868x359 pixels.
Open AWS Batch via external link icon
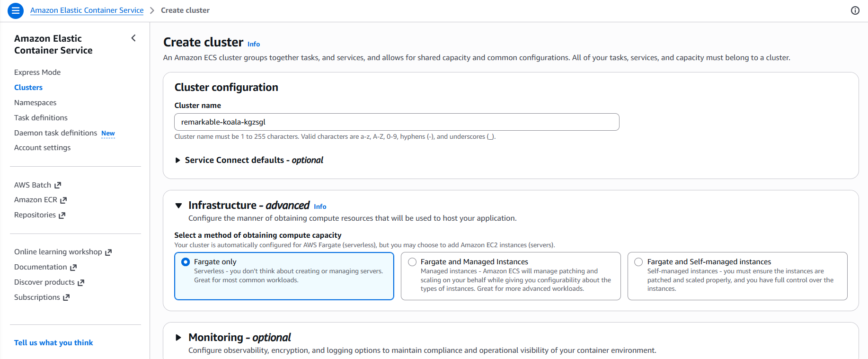point(58,185)
